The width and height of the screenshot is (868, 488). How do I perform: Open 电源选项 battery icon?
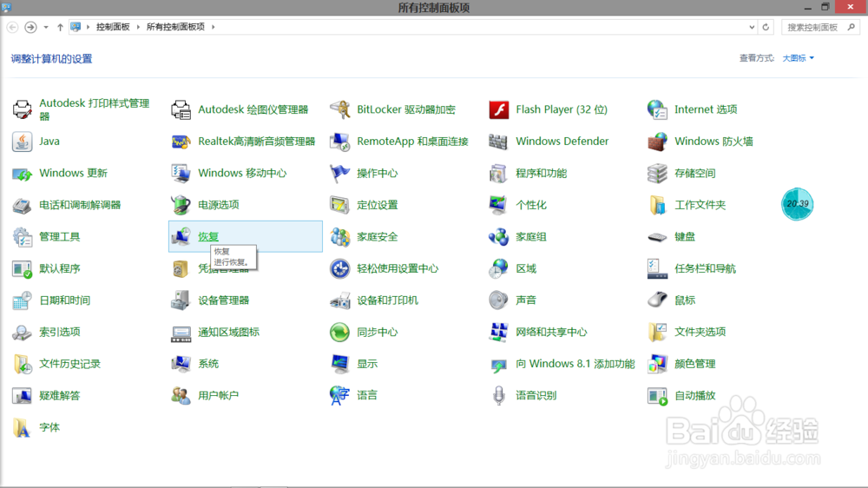click(x=181, y=205)
